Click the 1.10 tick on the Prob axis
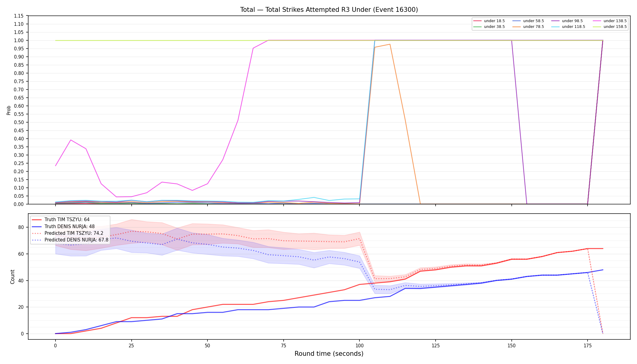The width and height of the screenshot is (637, 364). (x=19, y=24)
